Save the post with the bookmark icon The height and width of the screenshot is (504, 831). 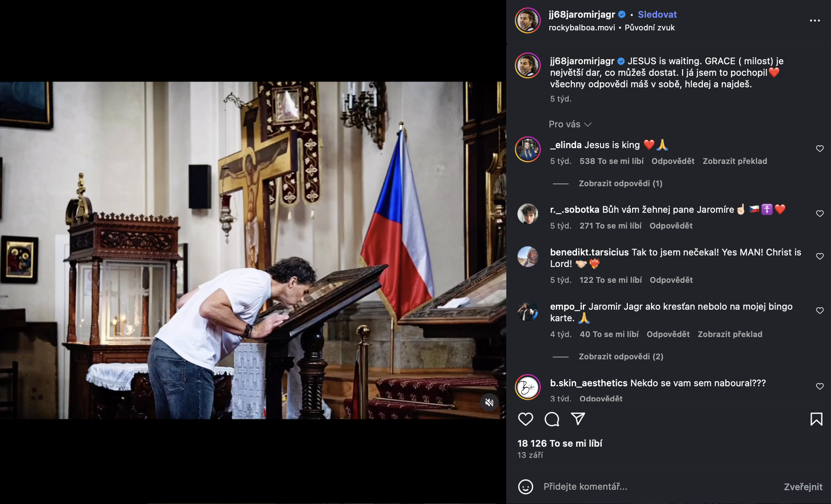[816, 419]
